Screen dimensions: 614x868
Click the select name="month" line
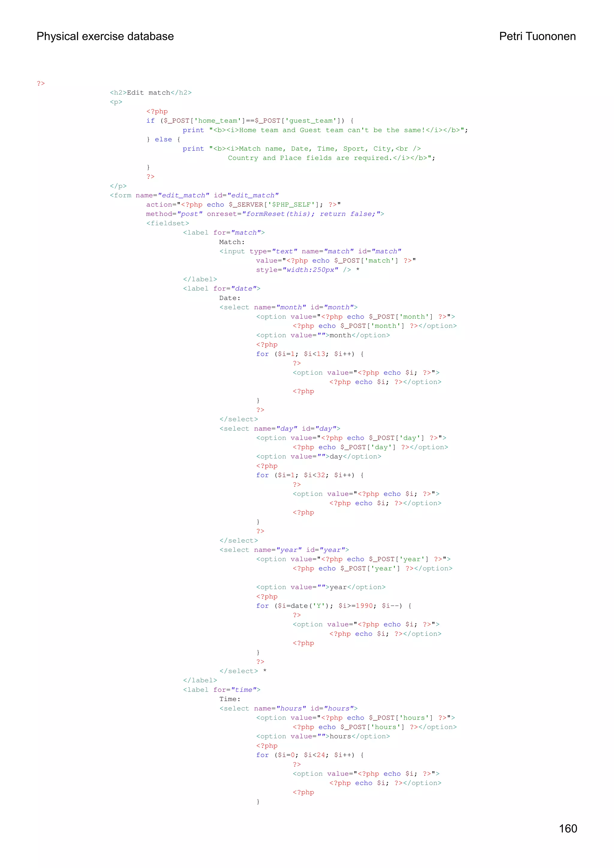[x=288, y=307]
